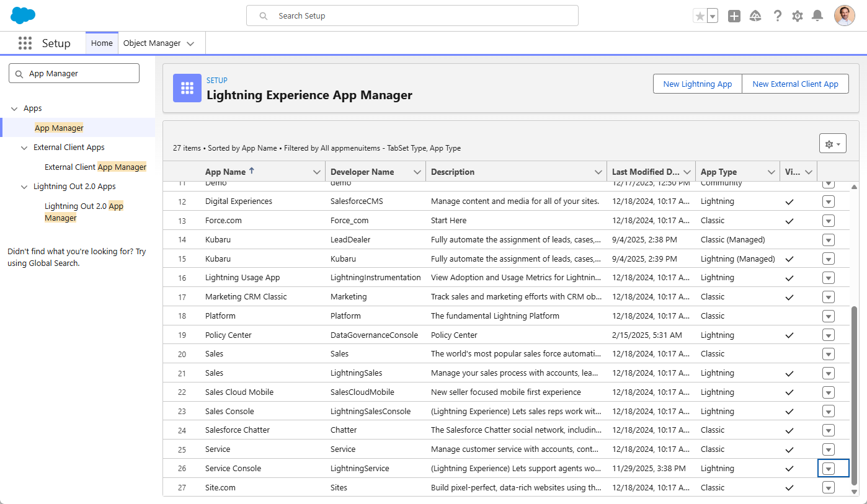Open the favorites list dropdown arrow
867x504 pixels.
click(x=713, y=16)
